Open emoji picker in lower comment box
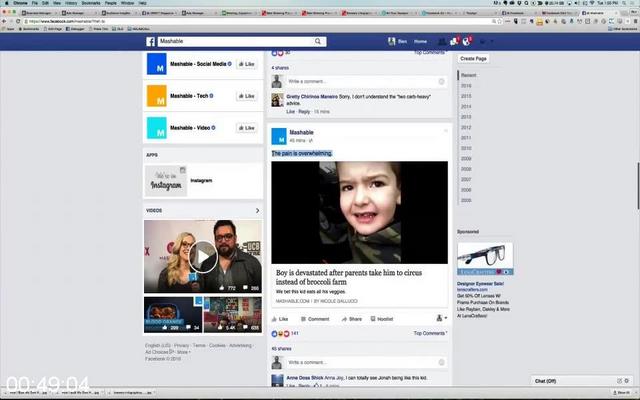The height and width of the screenshot is (400, 640). click(441, 362)
